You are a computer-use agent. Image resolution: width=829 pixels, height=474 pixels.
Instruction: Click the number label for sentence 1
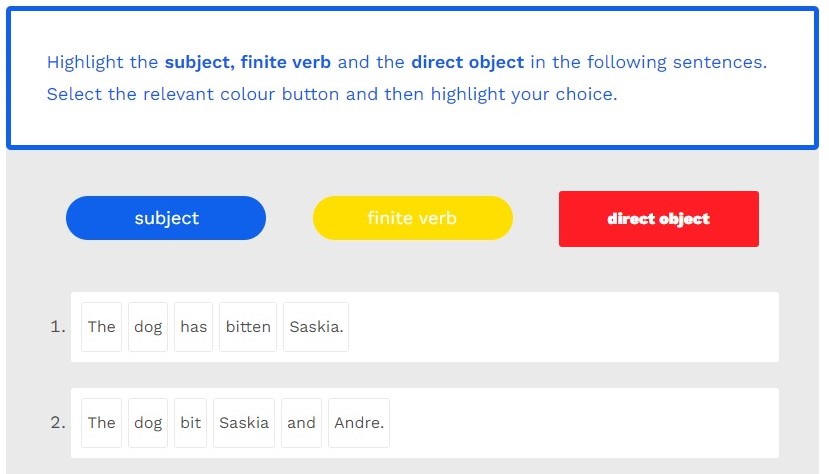pyautogui.click(x=57, y=327)
